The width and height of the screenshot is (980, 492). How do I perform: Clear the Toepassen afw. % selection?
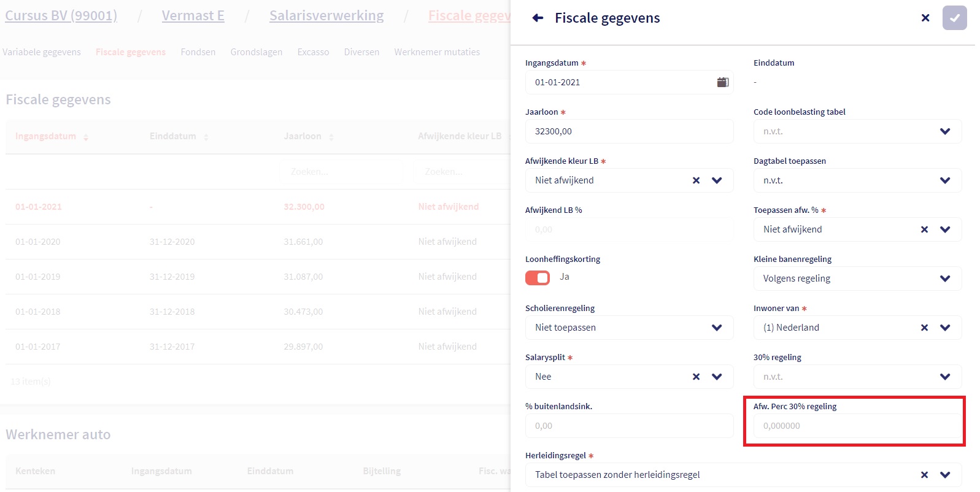tap(924, 229)
